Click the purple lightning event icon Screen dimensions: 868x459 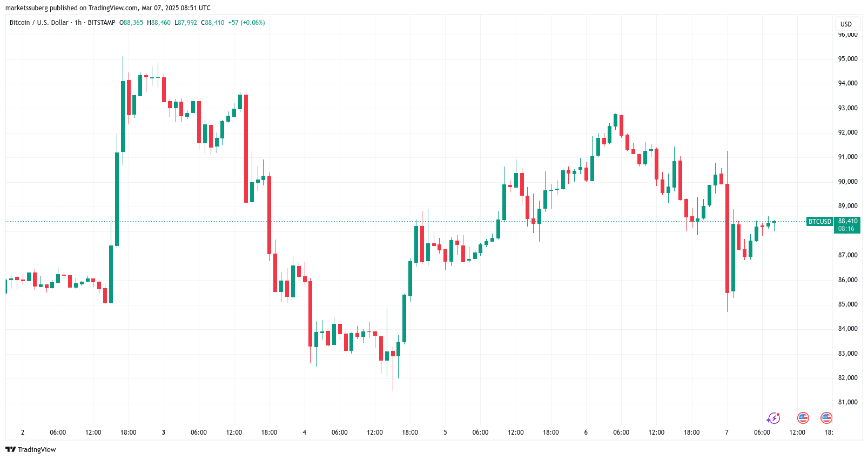[773, 418]
